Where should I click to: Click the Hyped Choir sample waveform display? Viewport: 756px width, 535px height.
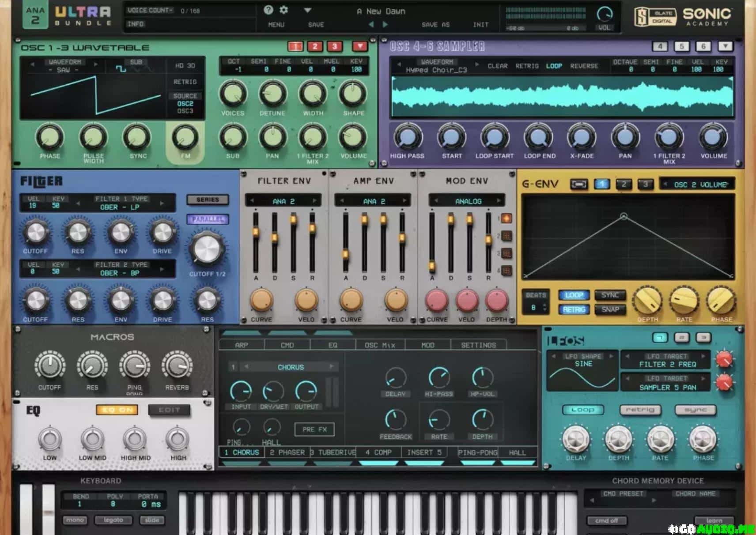[x=562, y=97]
